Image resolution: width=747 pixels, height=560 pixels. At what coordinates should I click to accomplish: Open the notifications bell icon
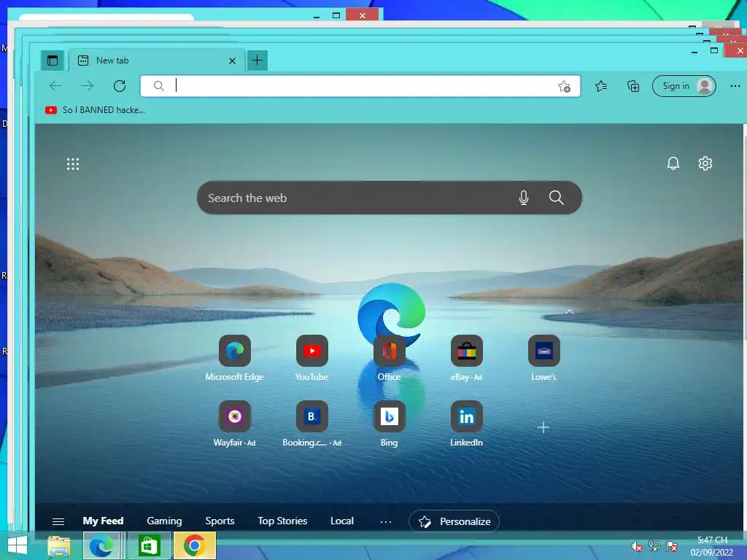click(673, 163)
